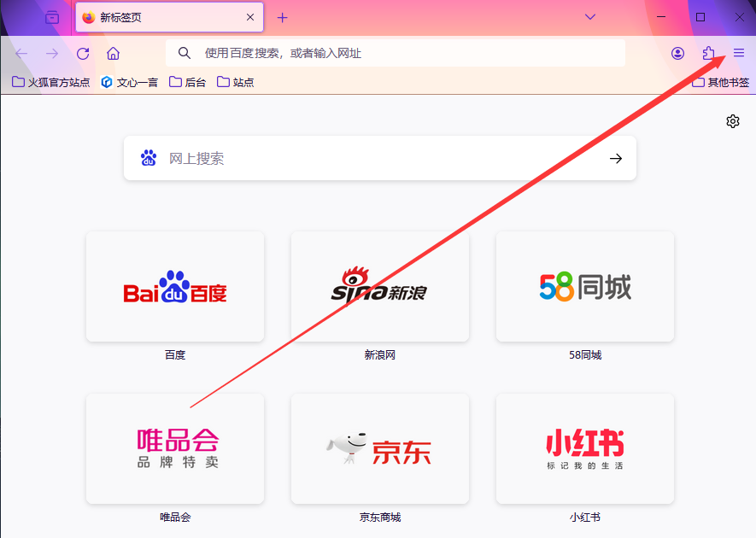756x538 pixels.
Task: Open the 文心一言 bookmark
Action: (x=129, y=83)
